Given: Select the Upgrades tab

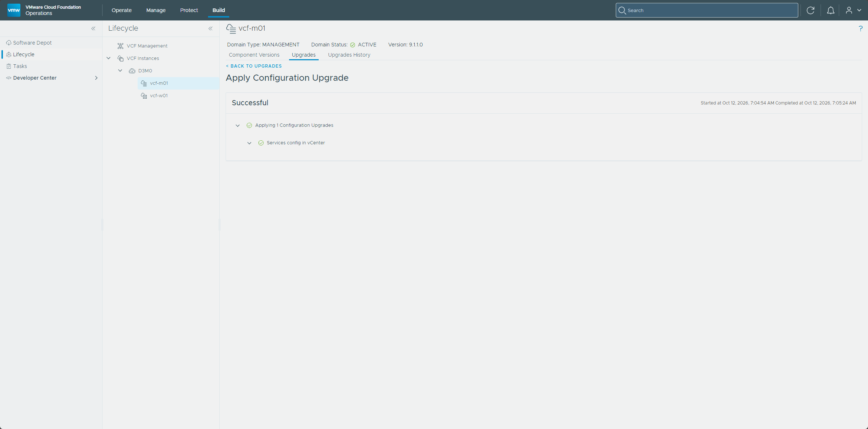Looking at the screenshot, I should pos(304,55).
